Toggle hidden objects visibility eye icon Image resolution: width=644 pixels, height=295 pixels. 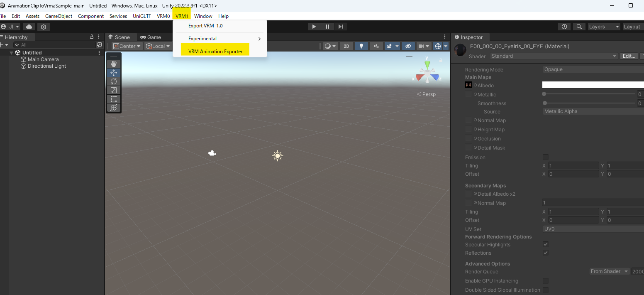pyautogui.click(x=408, y=46)
